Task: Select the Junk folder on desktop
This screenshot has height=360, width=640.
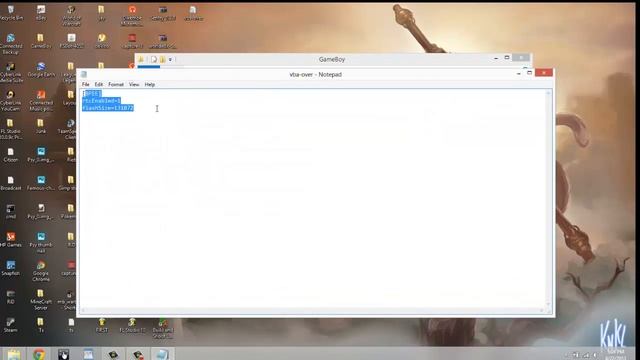Action: point(40,126)
